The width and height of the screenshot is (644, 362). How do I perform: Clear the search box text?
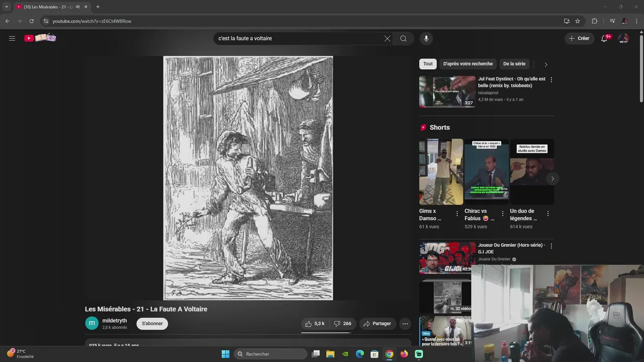pos(387,38)
